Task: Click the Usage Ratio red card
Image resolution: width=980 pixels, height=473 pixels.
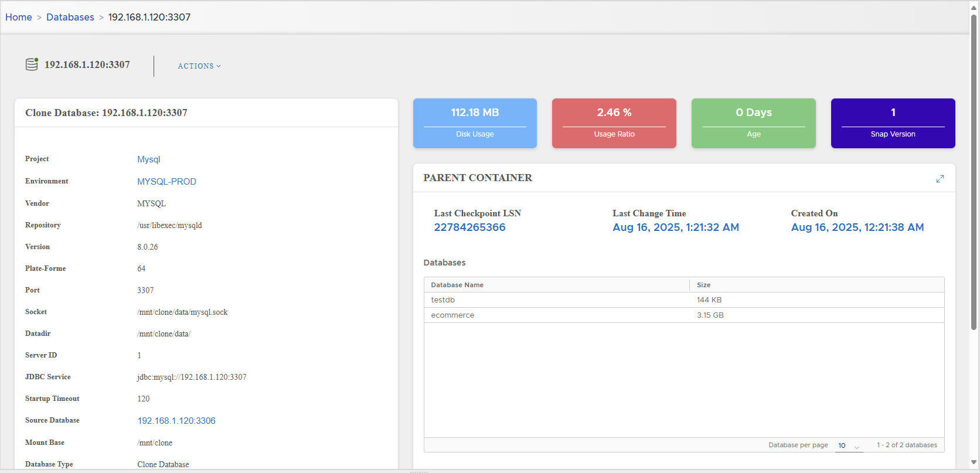Action: 614,123
